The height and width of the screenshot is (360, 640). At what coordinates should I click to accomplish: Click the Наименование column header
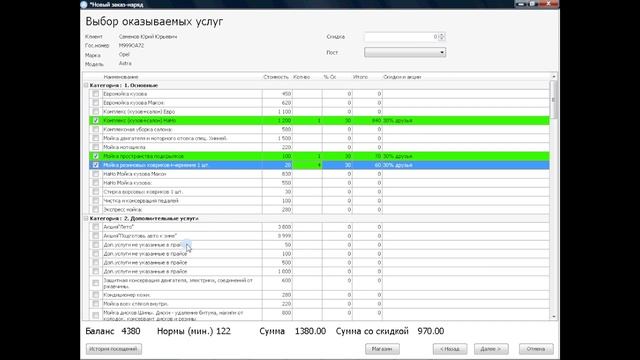(121, 77)
